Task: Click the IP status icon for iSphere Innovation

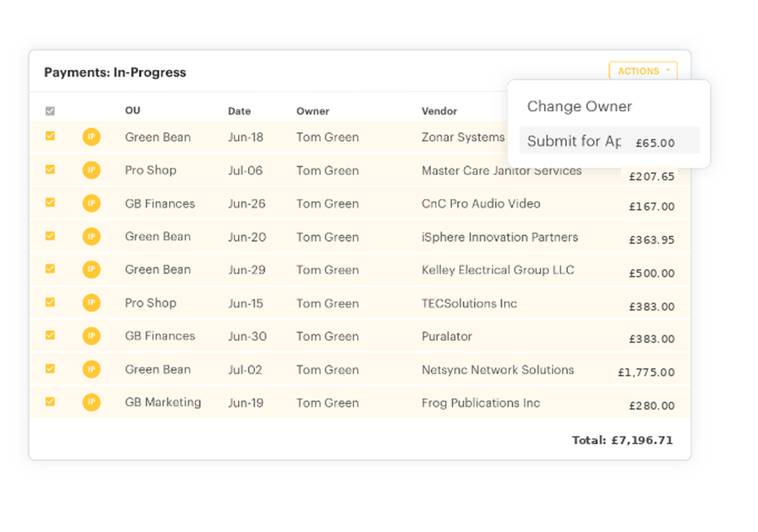Action: click(91, 237)
